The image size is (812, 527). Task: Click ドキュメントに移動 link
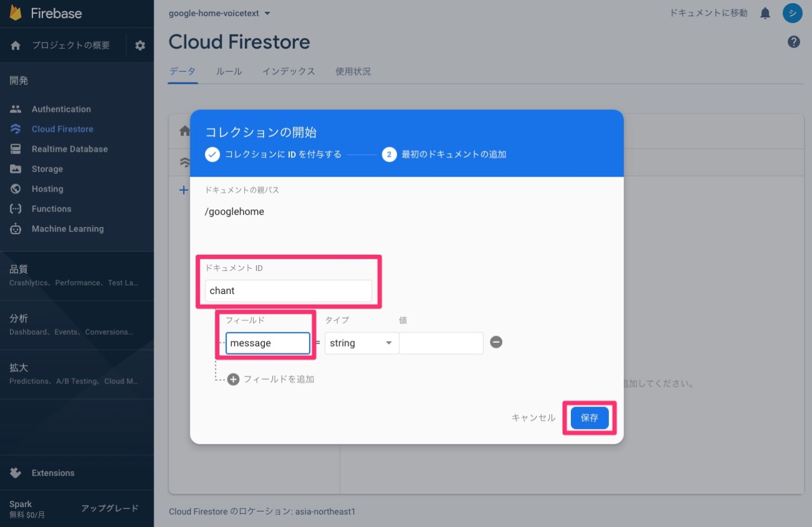click(708, 13)
